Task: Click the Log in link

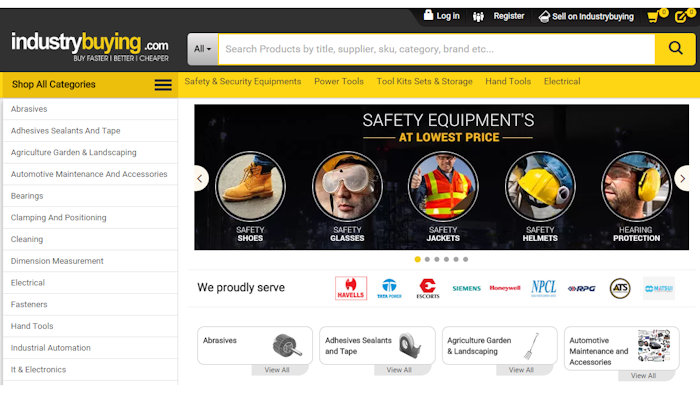Action: [x=448, y=16]
